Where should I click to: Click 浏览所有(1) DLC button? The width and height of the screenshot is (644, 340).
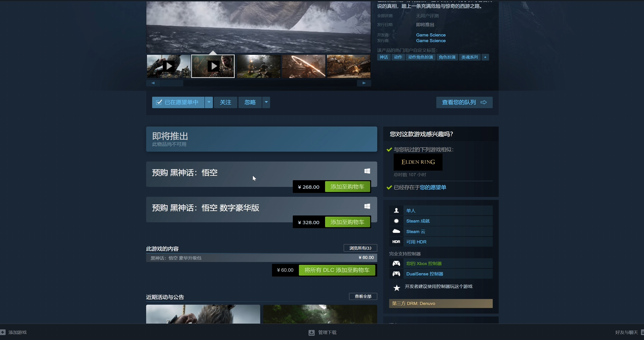coord(360,248)
